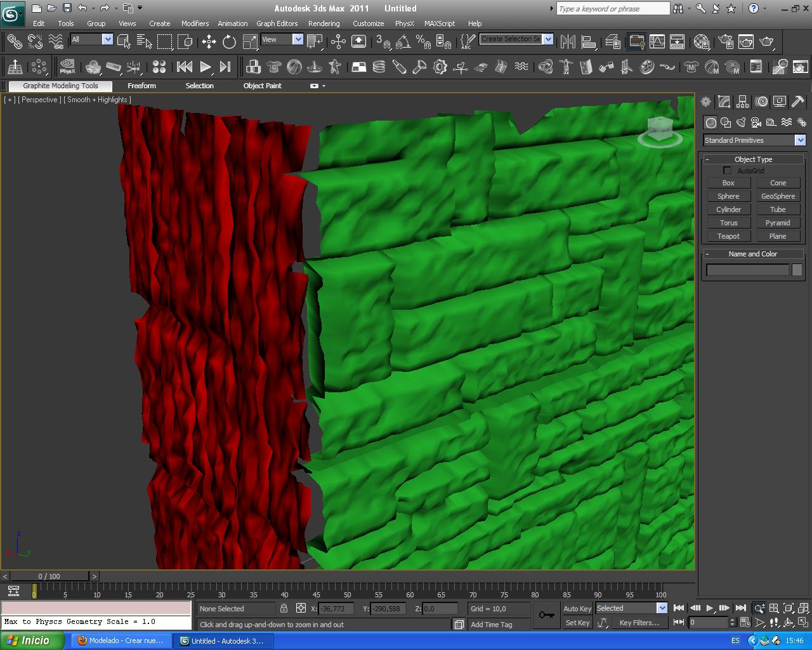Open the Schematic View
Viewport: 812px width, 650px height.
point(678,42)
